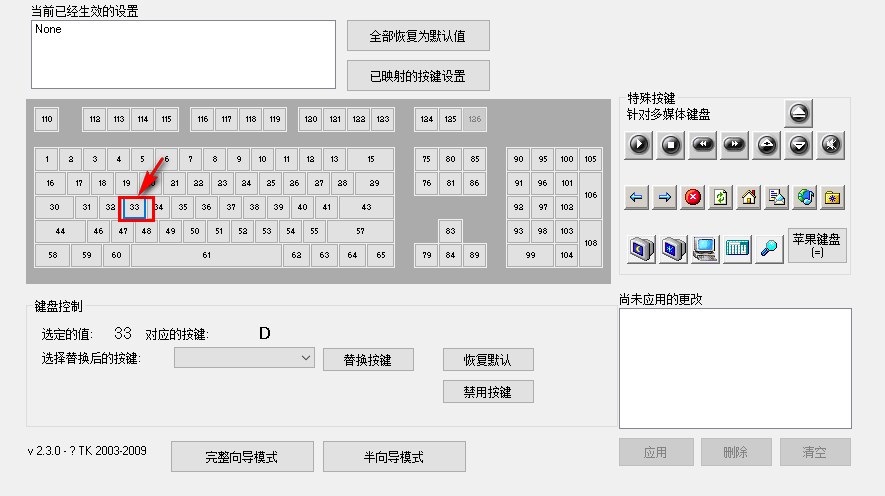This screenshot has width=885, height=496.
Task: Select keyboard key 123
Action: click(x=383, y=119)
